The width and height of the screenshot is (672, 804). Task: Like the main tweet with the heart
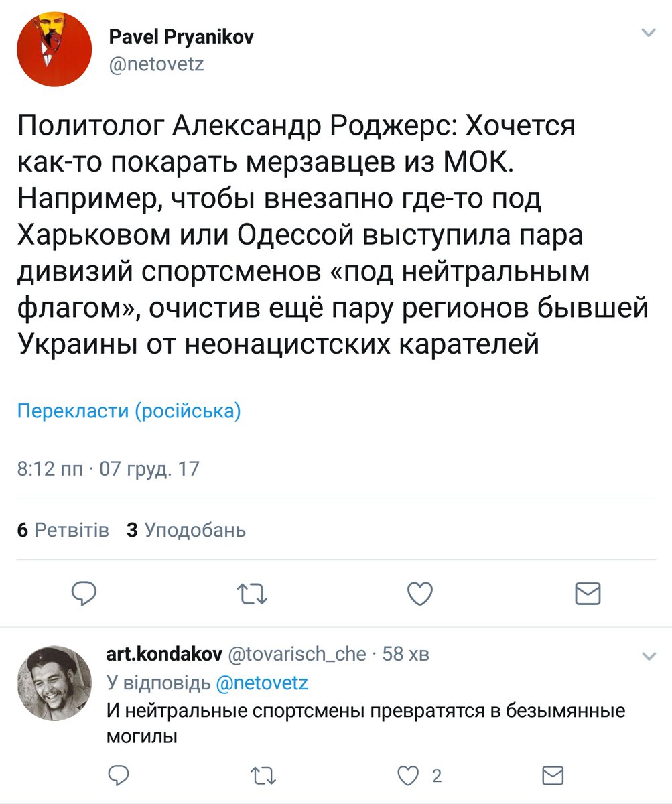click(421, 593)
